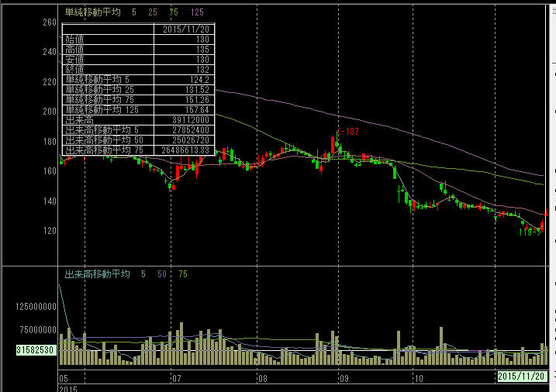Click the 出来高移動平均 5 value 27852400
Screen dimensions: 556x392
tap(191, 130)
